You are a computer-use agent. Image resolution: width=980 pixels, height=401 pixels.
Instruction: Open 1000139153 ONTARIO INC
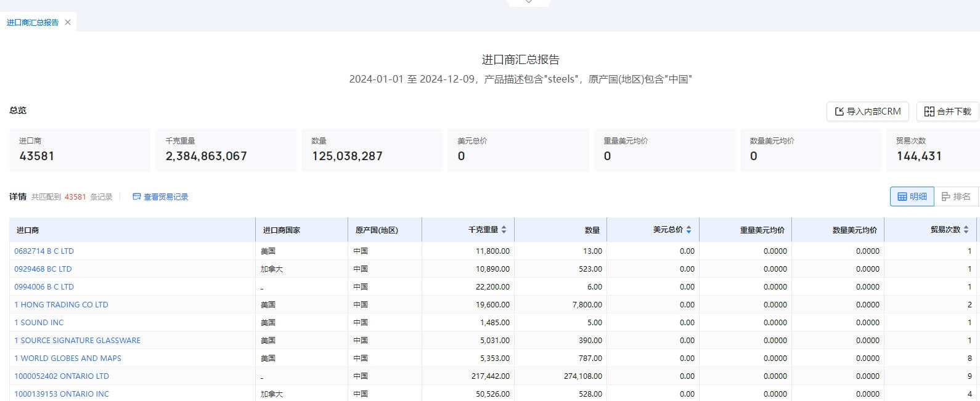click(x=62, y=394)
